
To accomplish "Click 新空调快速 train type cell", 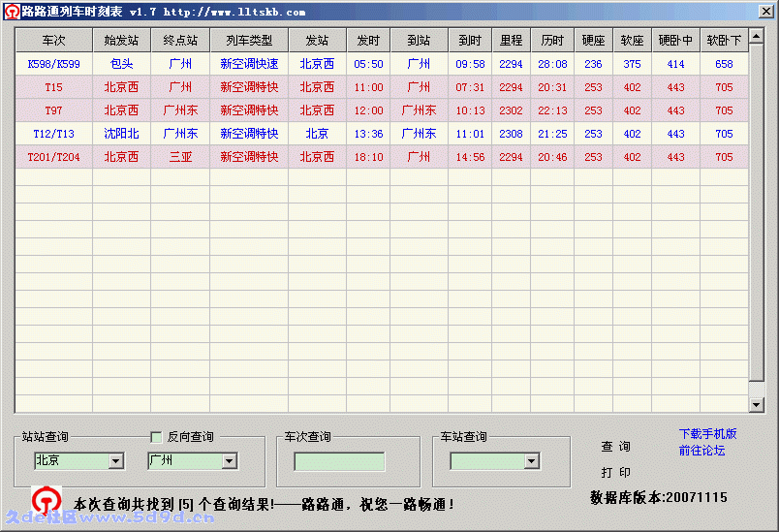I will [x=249, y=64].
